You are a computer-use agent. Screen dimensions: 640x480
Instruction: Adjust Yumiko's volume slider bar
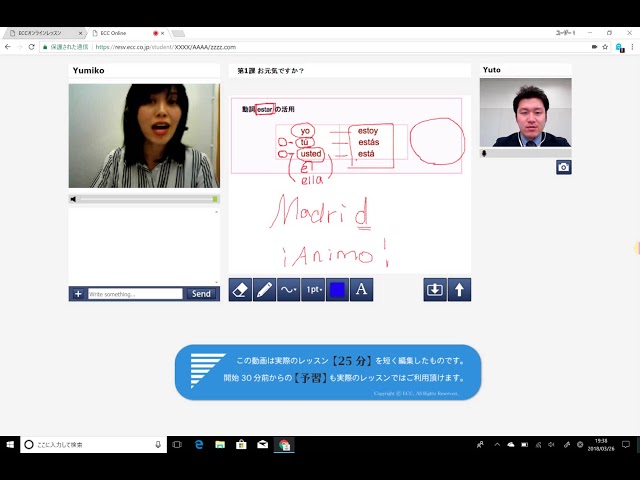tap(148, 199)
